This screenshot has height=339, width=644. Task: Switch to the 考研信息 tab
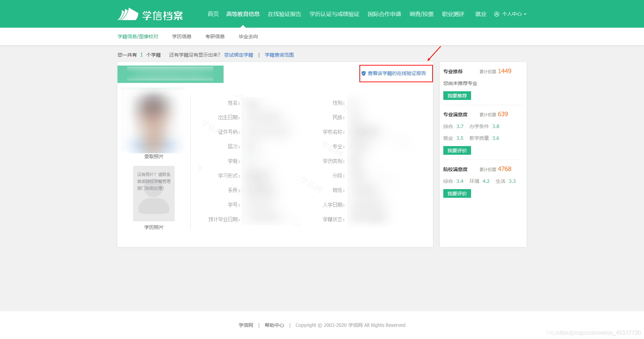[x=215, y=36]
